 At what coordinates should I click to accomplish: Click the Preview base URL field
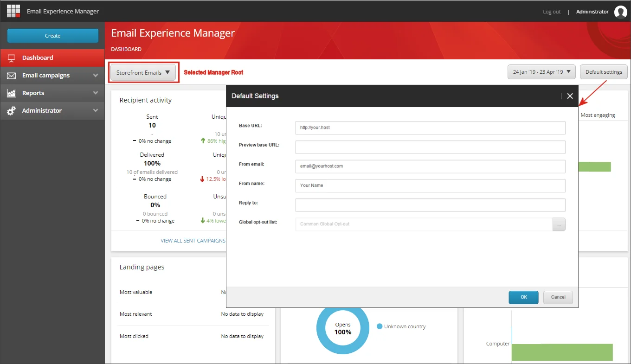(430, 147)
